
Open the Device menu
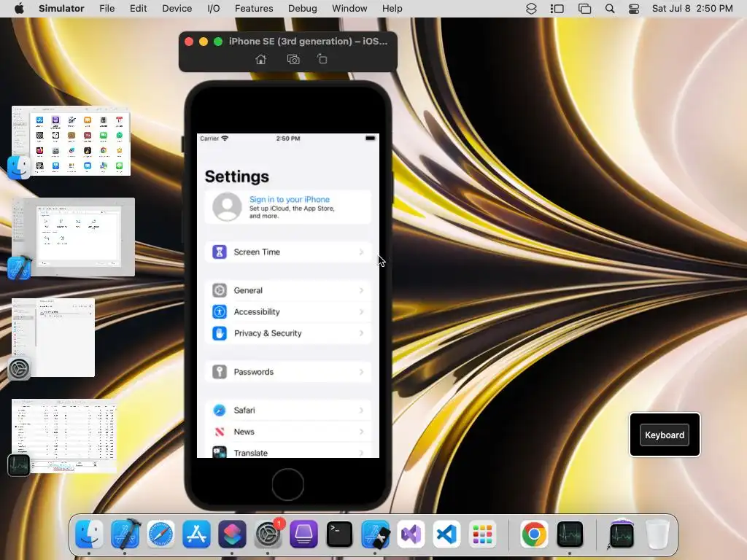[177, 9]
